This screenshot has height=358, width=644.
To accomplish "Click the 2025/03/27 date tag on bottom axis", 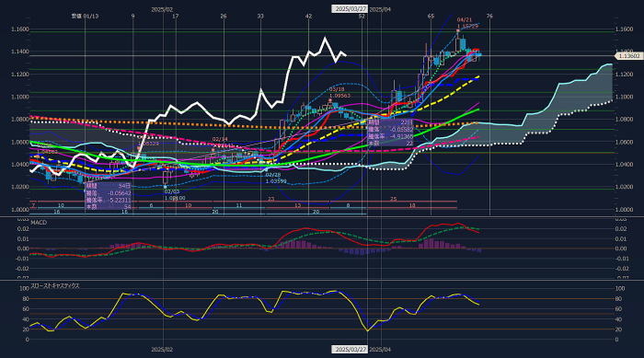I will (x=350, y=350).
